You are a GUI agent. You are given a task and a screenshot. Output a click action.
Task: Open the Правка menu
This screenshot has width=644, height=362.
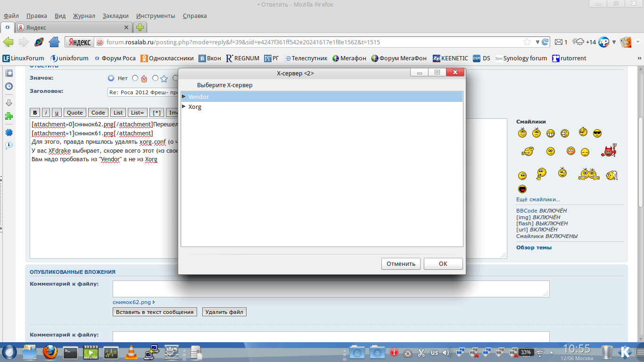(x=37, y=16)
